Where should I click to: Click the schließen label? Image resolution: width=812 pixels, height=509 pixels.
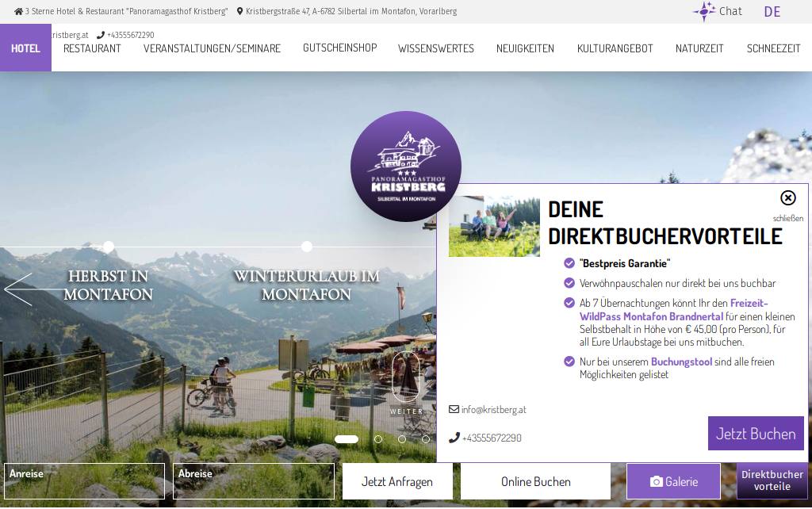(x=788, y=219)
